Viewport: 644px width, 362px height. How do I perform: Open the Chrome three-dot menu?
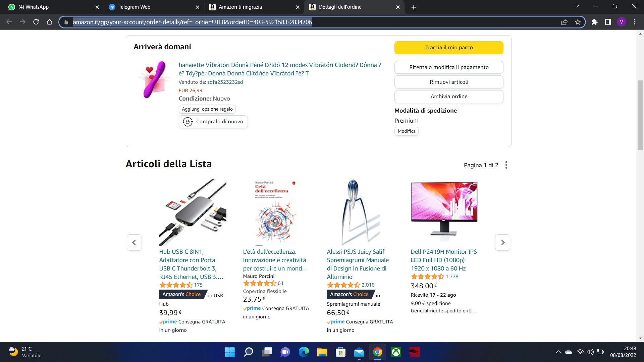pyautogui.click(x=635, y=22)
